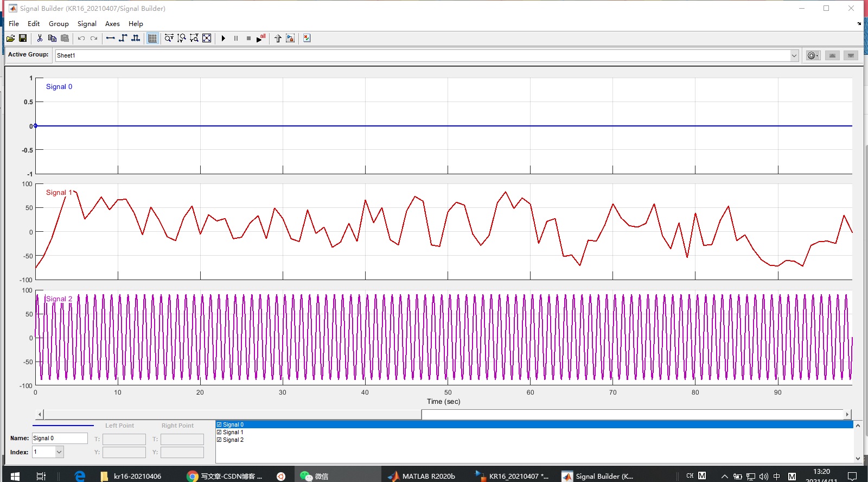868x482 pixels.
Task: Toggle the Signal 2 checkbox in the list
Action: pos(219,440)
